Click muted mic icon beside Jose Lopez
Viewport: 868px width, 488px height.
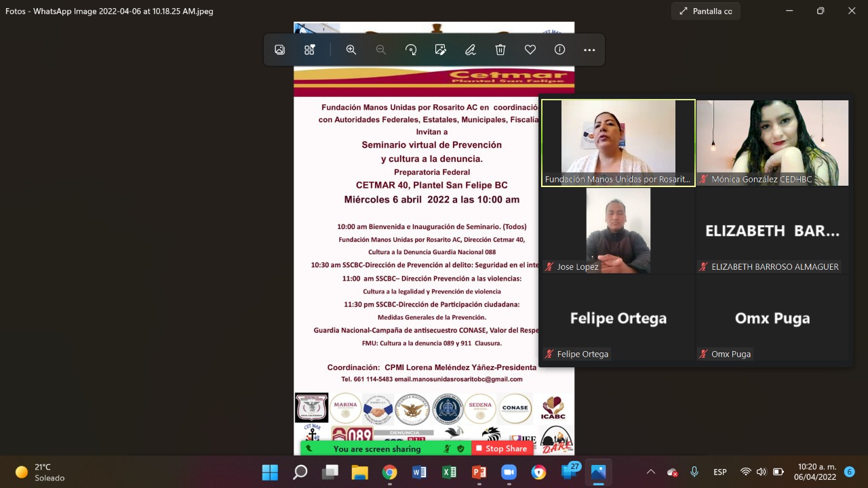pos(550,266)
